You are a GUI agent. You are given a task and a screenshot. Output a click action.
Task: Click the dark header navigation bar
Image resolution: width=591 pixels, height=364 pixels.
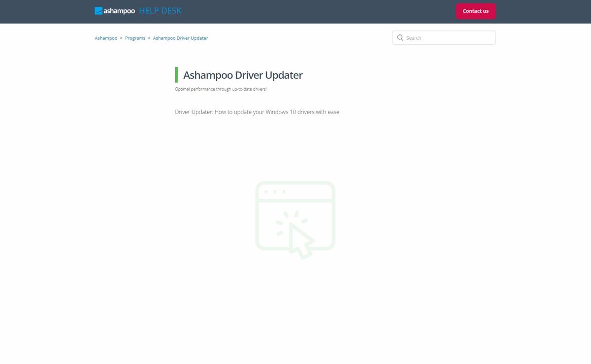(295, 11)
